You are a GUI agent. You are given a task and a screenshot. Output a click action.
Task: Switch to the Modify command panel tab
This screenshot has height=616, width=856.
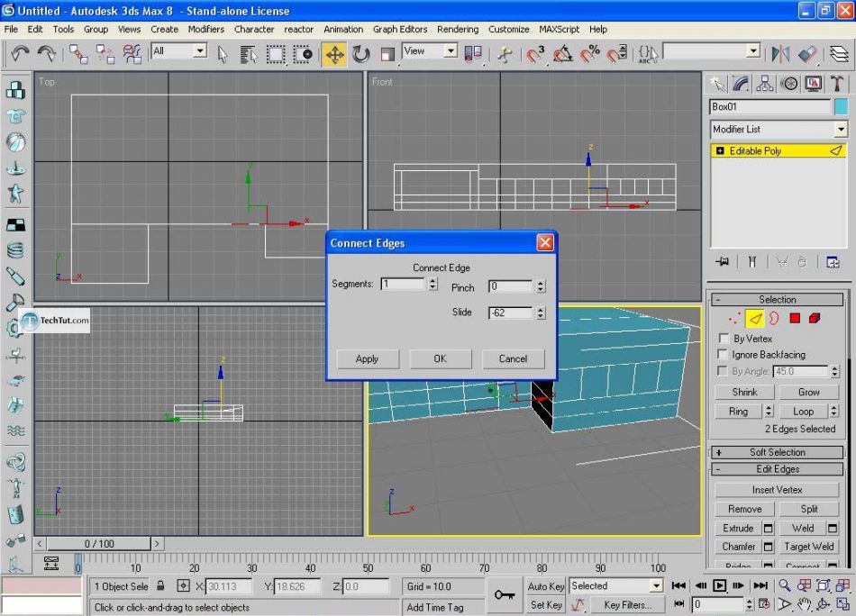pos(741,84)
